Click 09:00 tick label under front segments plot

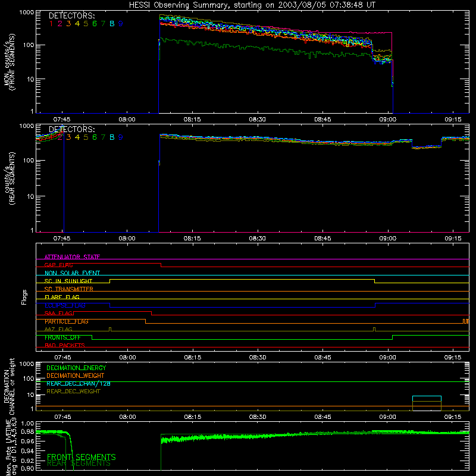coord(388,120)
